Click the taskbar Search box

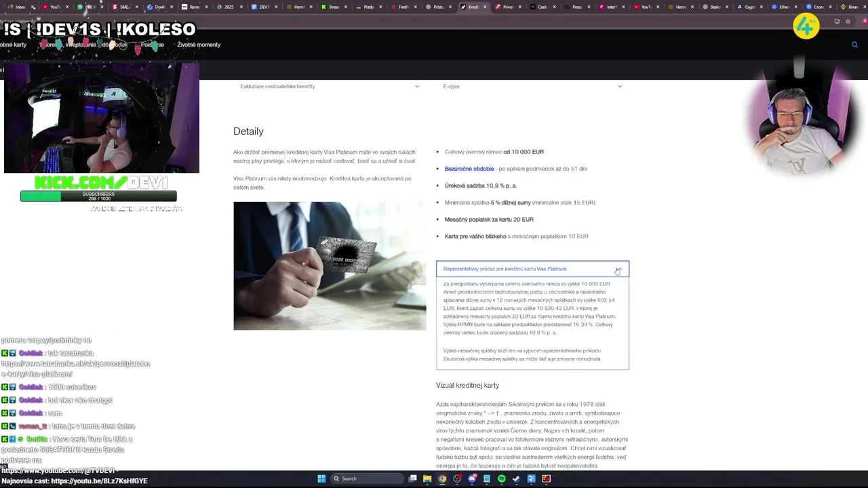click(x=366, y=479)
